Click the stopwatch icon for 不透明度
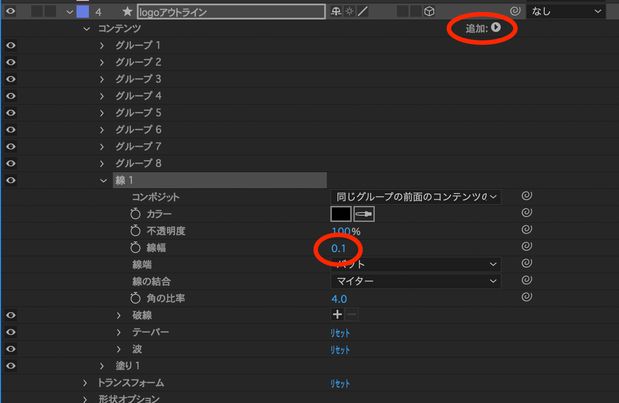 [137, 231]
